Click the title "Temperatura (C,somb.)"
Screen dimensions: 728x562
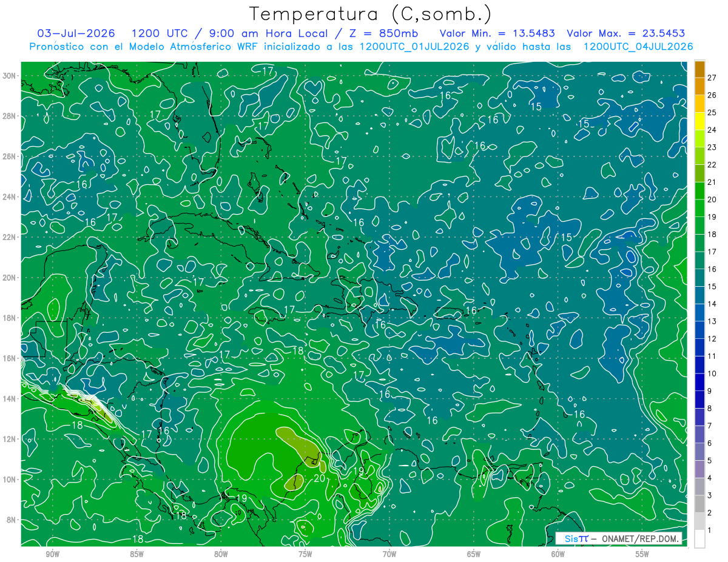coord(371,13)
